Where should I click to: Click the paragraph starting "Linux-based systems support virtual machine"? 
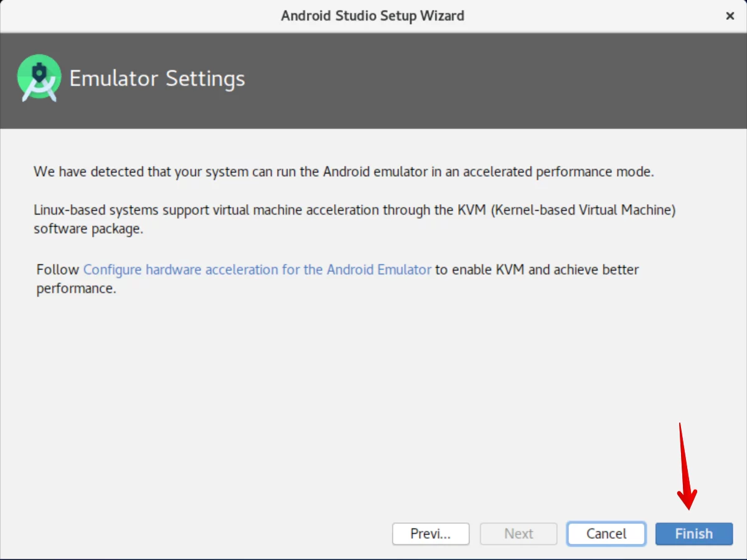355,219
